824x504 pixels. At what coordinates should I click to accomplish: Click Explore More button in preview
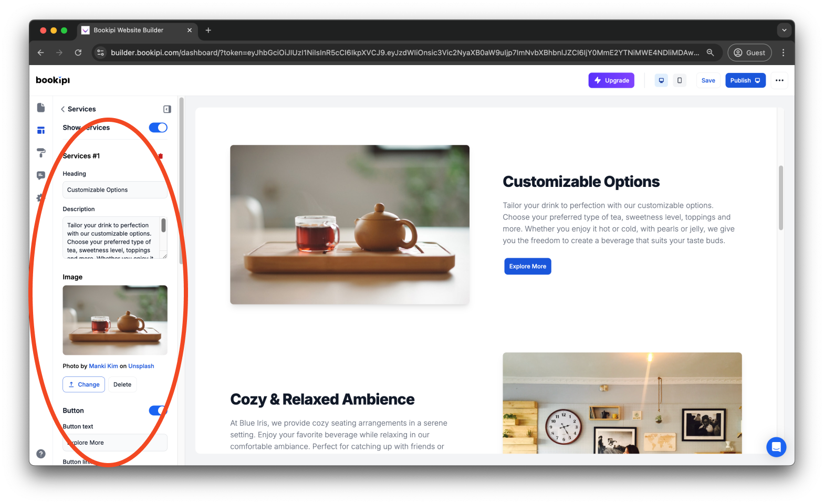click(x=527, y=266)
